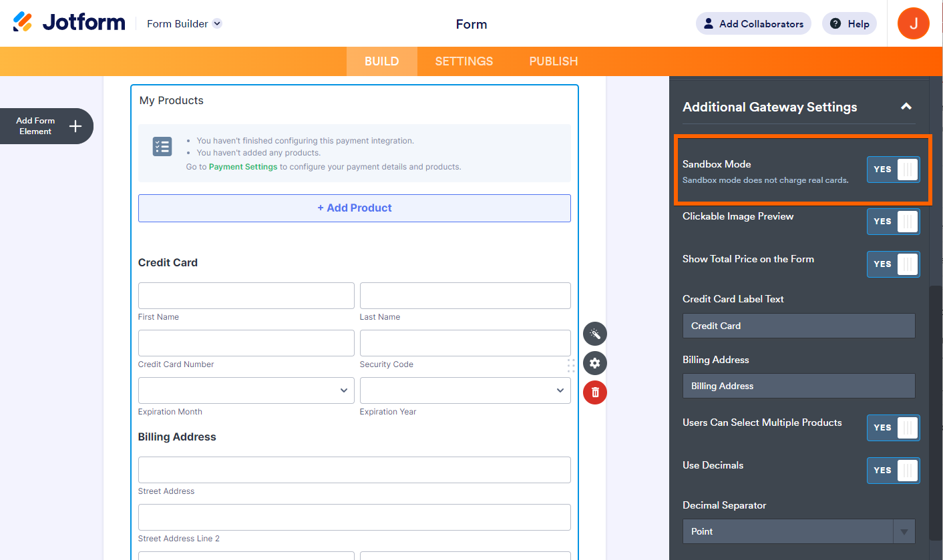Open the Payment Settings link

[x=243, y=167]
